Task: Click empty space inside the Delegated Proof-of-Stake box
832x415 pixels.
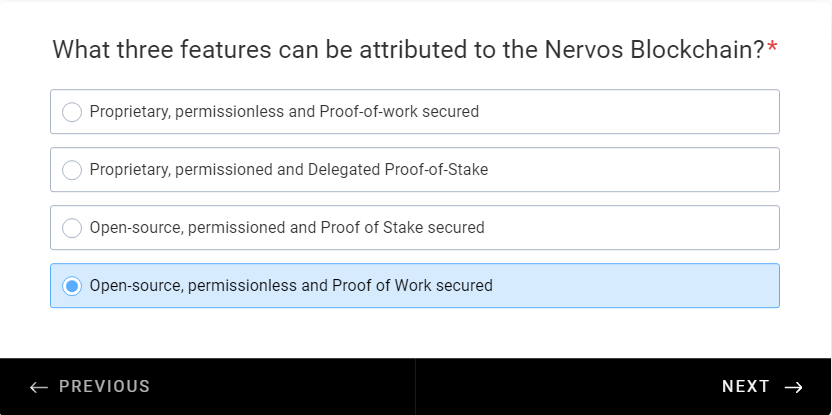Action: [631, 170]
